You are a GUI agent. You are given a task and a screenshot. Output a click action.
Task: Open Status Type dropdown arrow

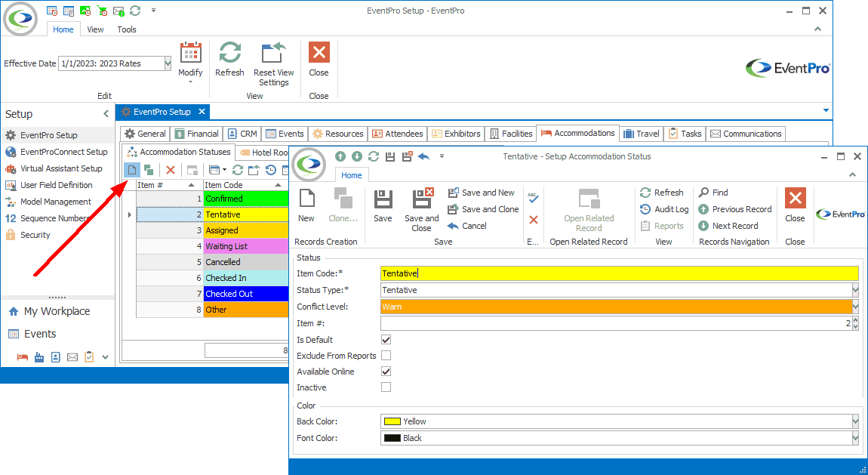pos(855,290)
